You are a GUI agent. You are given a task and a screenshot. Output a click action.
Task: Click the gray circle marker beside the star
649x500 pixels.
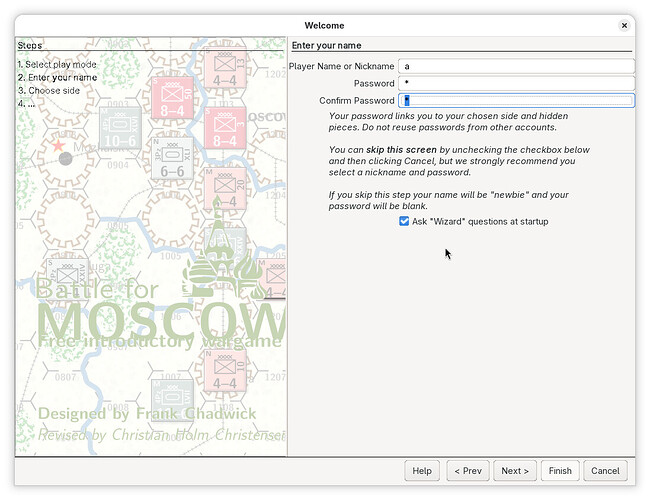tap(66, 158)
